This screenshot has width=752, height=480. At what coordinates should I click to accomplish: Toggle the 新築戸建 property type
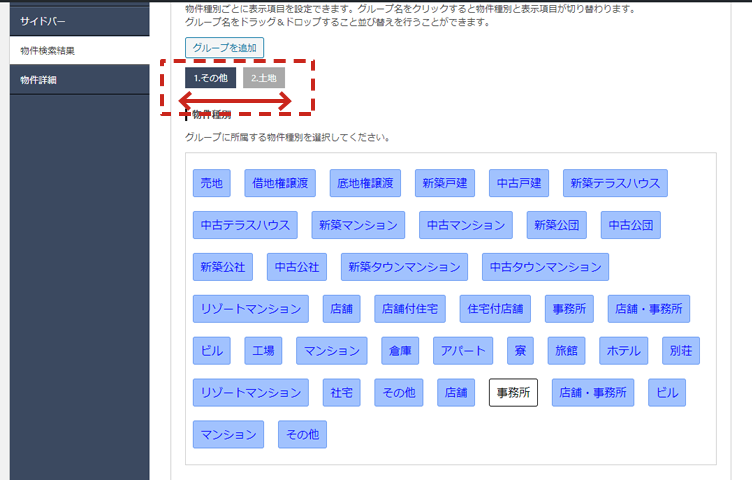pos(444,183)
